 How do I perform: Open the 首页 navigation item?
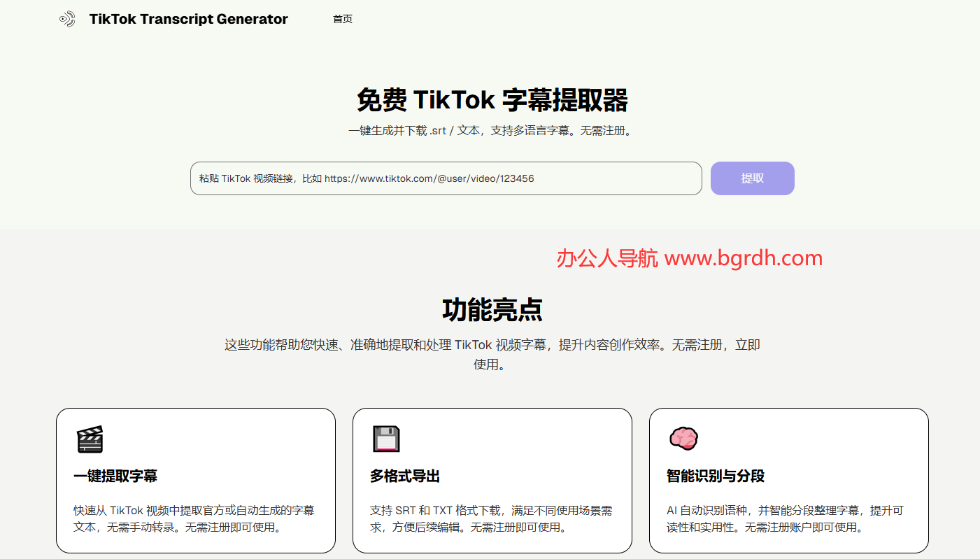(343, 19)
